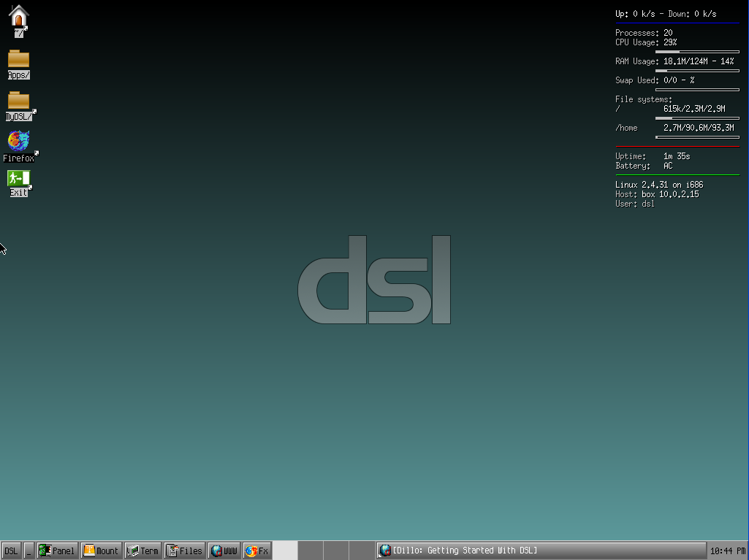Switch to the third workspace in pager
Screen dimensions: 749x560
coord(336,551)
